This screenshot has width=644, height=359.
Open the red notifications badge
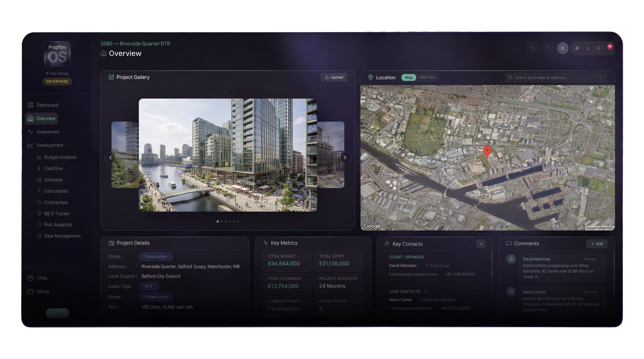610,47
